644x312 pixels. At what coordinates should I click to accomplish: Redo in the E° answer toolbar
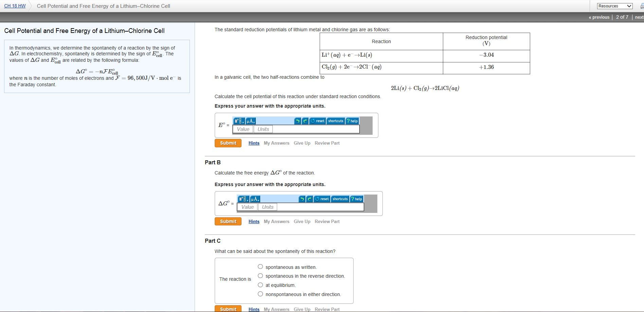pos(305,121)
